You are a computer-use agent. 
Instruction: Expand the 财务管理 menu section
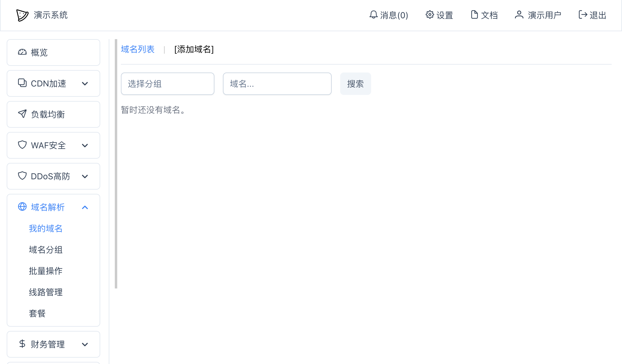coord(85,344)
